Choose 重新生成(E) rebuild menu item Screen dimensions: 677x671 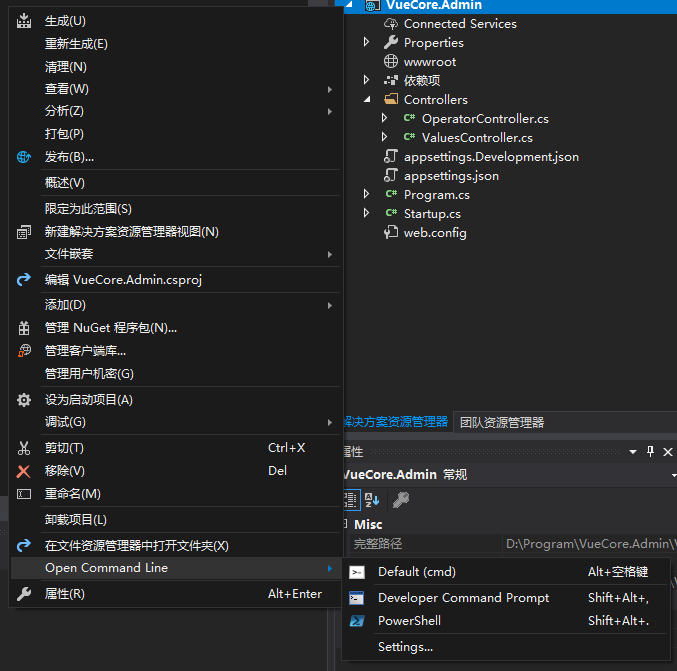click(x=176, y=44)
